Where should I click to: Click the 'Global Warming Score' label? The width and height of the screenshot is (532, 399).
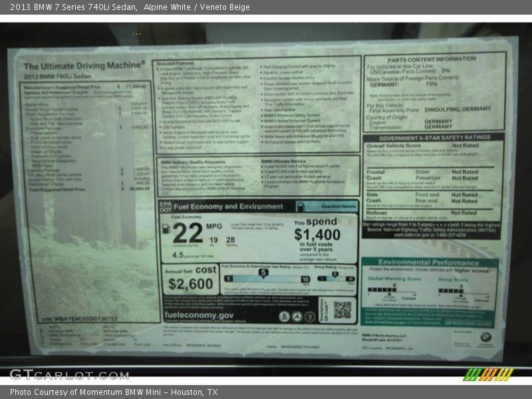click(394, 279)
